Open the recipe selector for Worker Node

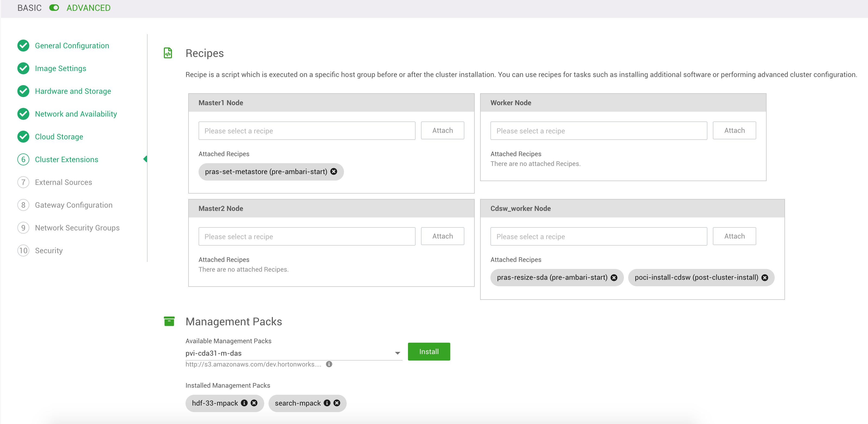pos(598,131)
